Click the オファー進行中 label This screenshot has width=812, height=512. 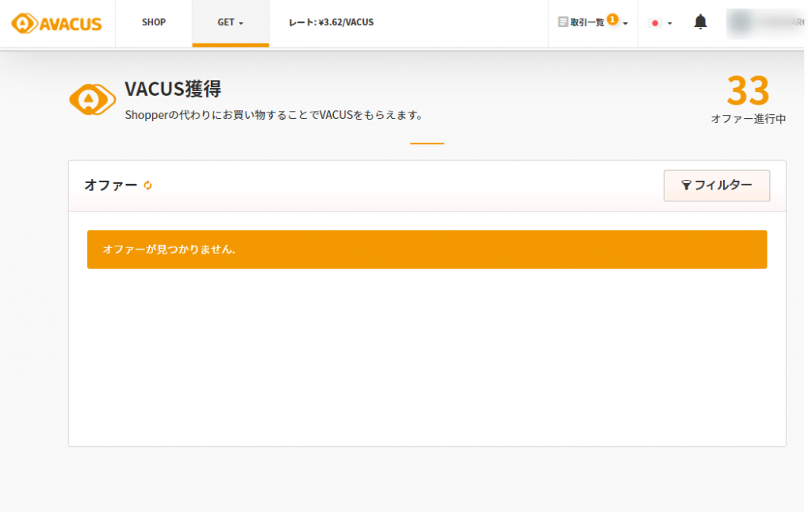748,119
